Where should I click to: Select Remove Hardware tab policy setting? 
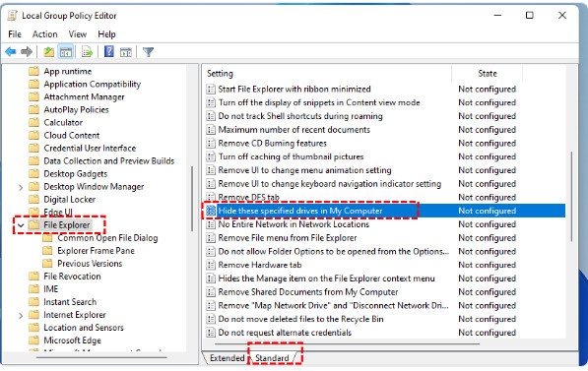[259, 265]
